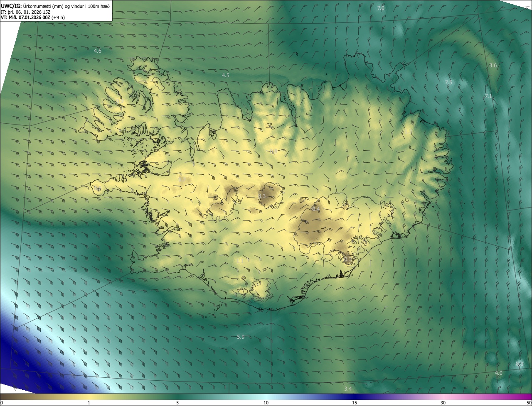Click the 7.5 value label
532x406 pixels.
tap(448, 83)
